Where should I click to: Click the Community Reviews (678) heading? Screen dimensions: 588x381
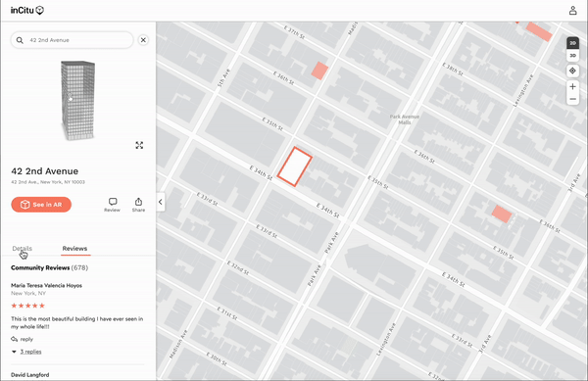[50, 267]
